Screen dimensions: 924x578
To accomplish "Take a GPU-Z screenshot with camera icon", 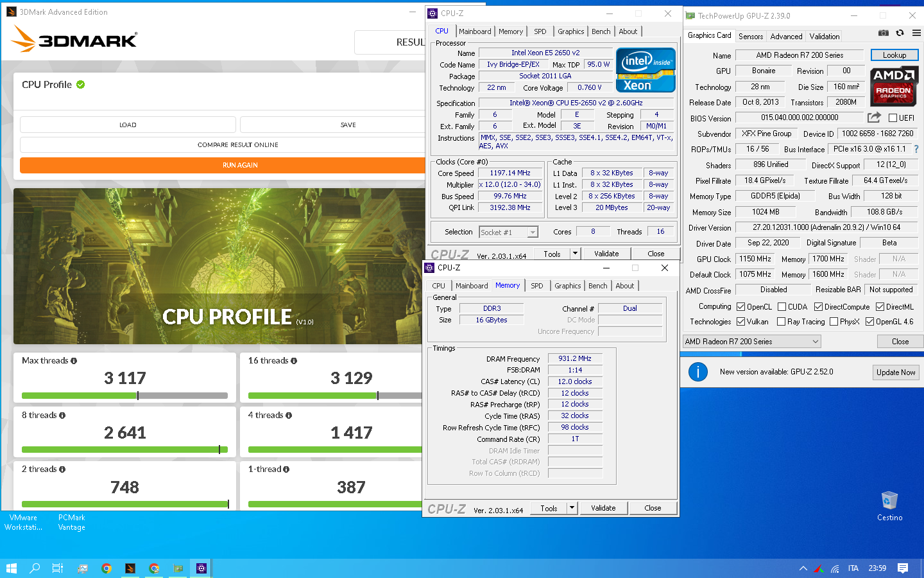I will tap(884, 33).
